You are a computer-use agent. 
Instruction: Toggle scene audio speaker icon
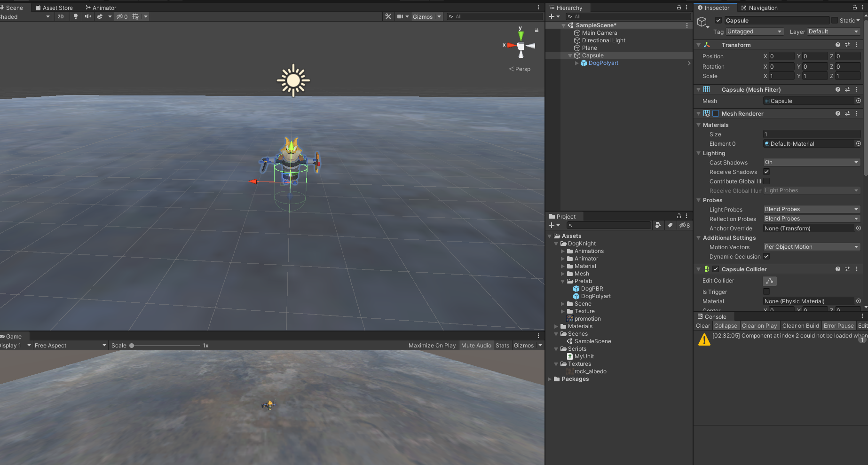pyautogui.click(x=87, y=16)
